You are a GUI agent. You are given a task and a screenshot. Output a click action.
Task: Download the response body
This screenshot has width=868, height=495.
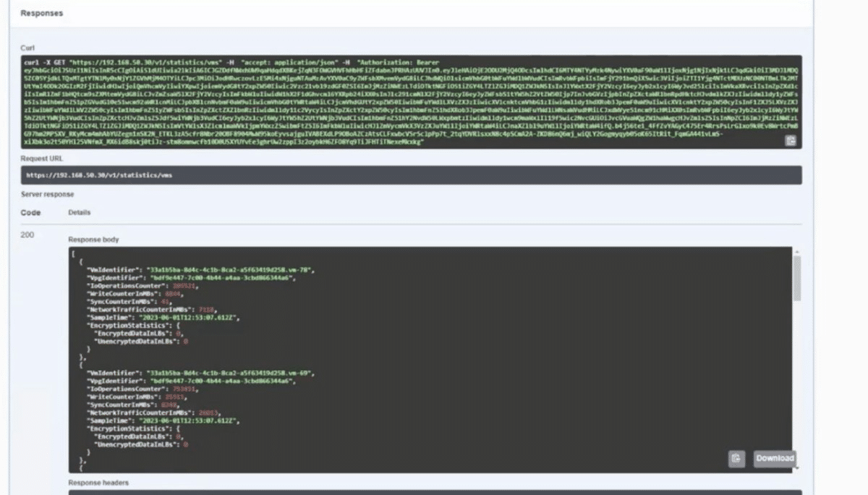(x=775, y=458)
